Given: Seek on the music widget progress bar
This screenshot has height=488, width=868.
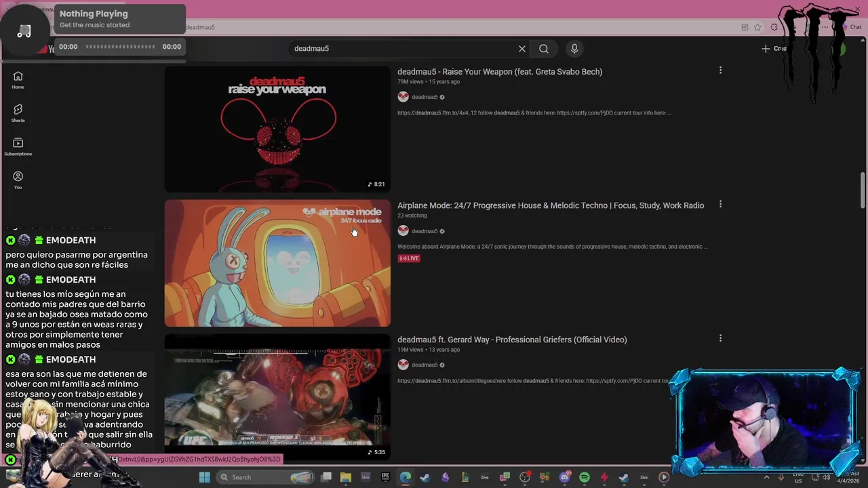Looking at the screenshot, I should 120,47.
